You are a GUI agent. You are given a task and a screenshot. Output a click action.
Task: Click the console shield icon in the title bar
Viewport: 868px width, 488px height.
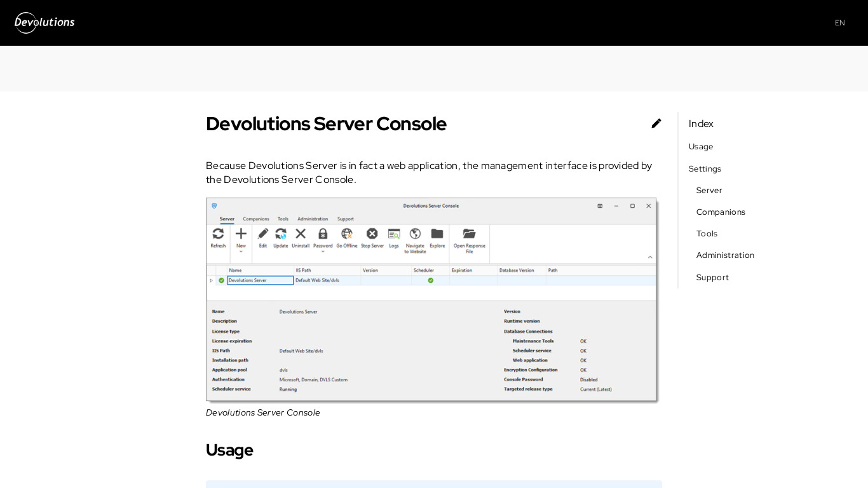214,206
